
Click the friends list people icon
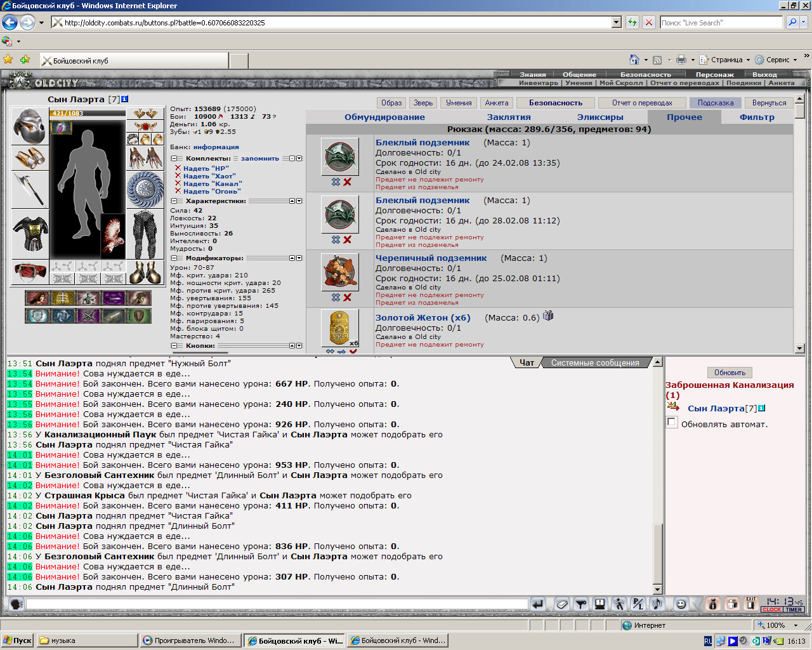pyautogui.click(x=732, y=604)
